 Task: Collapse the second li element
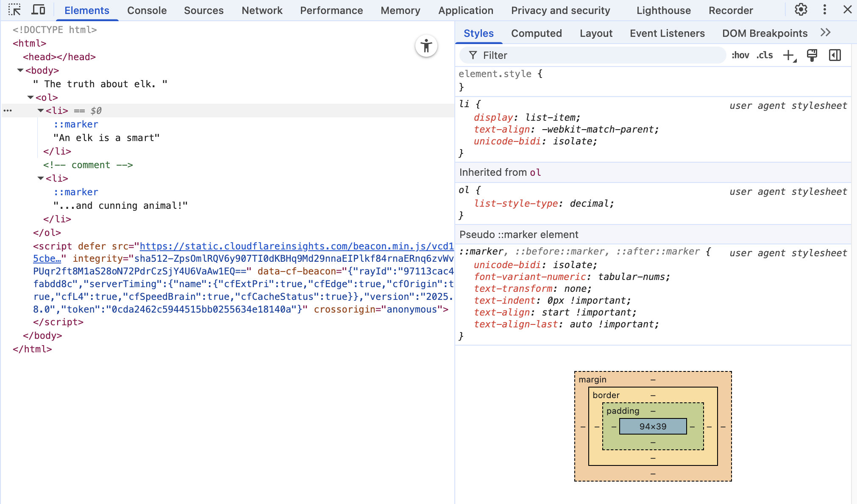[41, 178]
